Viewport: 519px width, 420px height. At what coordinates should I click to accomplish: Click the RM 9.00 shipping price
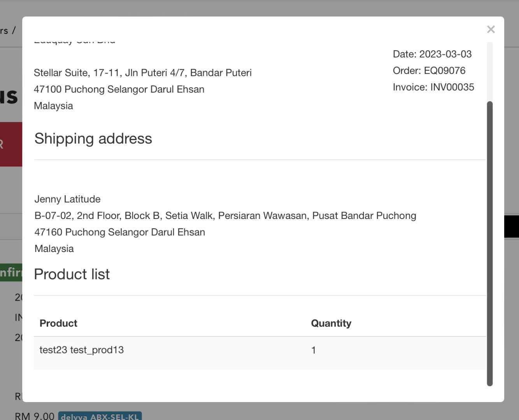click(35, 416)
